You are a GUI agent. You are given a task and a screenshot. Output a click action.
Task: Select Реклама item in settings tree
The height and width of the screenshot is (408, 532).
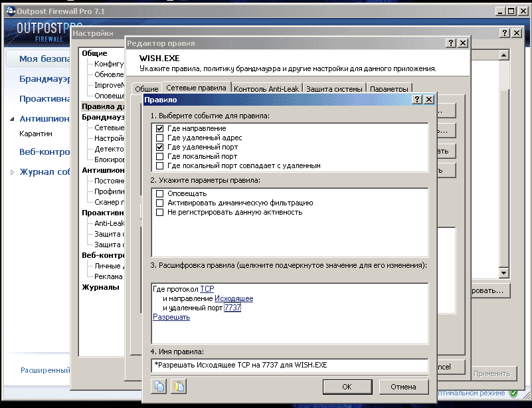click(x=108, y=276)
